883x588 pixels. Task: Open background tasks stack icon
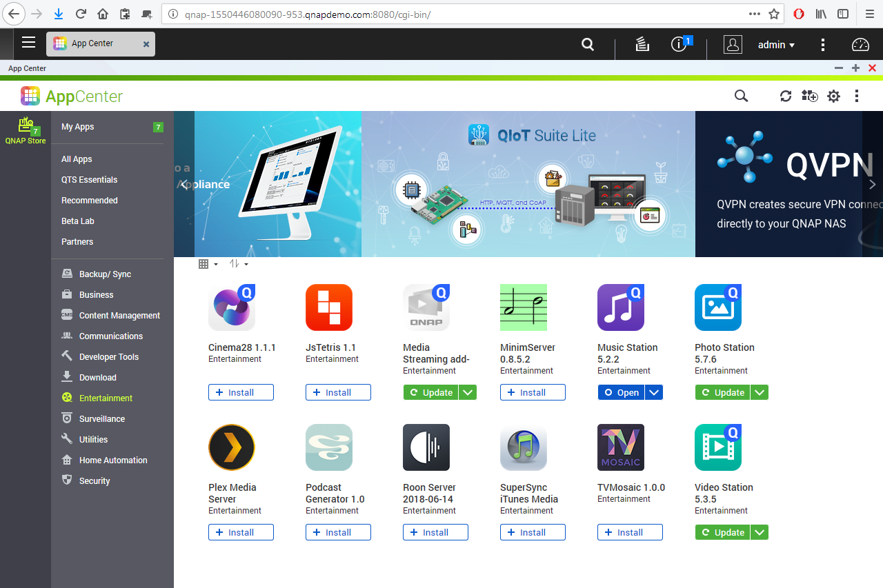tap(642, 44)
